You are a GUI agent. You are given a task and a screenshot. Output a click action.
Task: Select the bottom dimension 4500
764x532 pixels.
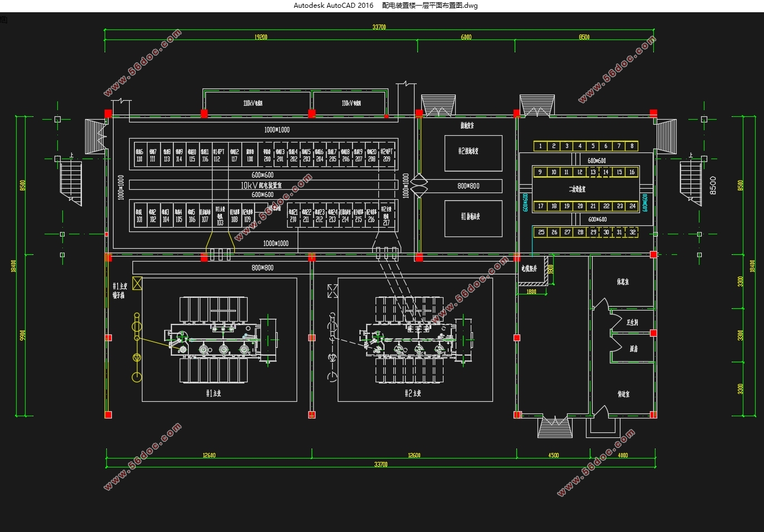coord(553,455)
